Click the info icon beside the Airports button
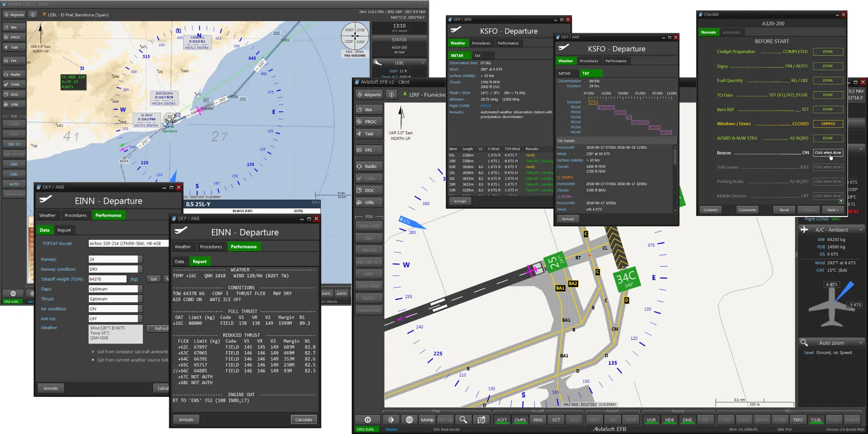Viewport: 868px width, 434px height. [x=392, y=94]
